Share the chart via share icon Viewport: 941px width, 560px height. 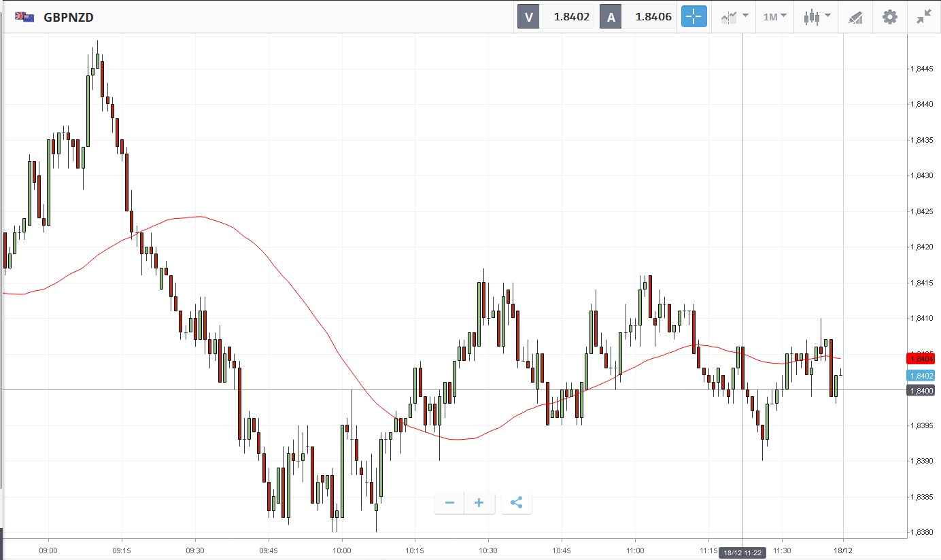[x=516, y=503]
